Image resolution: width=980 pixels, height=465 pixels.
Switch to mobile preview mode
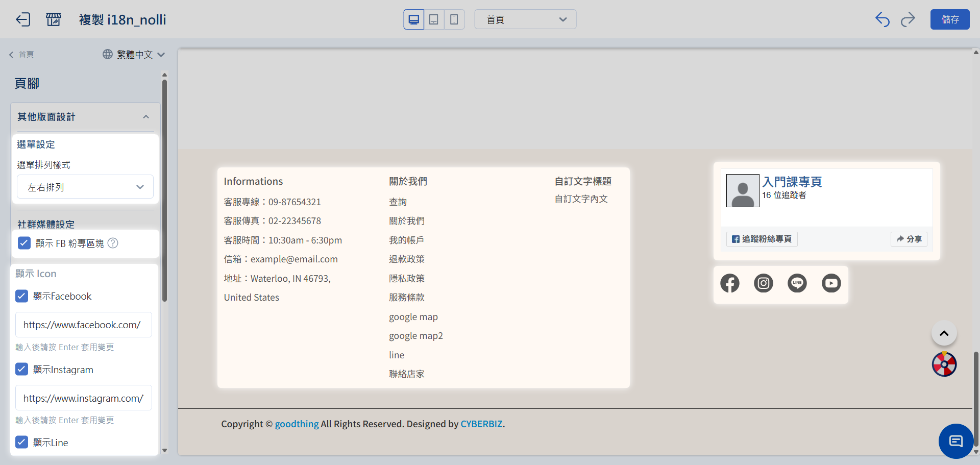point(454,19)
